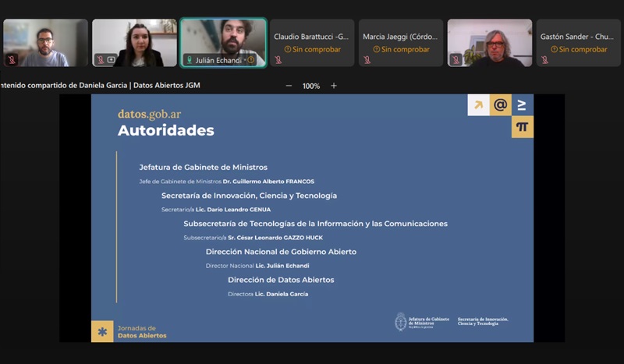
Task: Click the 'datos.gob.ar' text on slide
Action: click(x=149, y=114)
